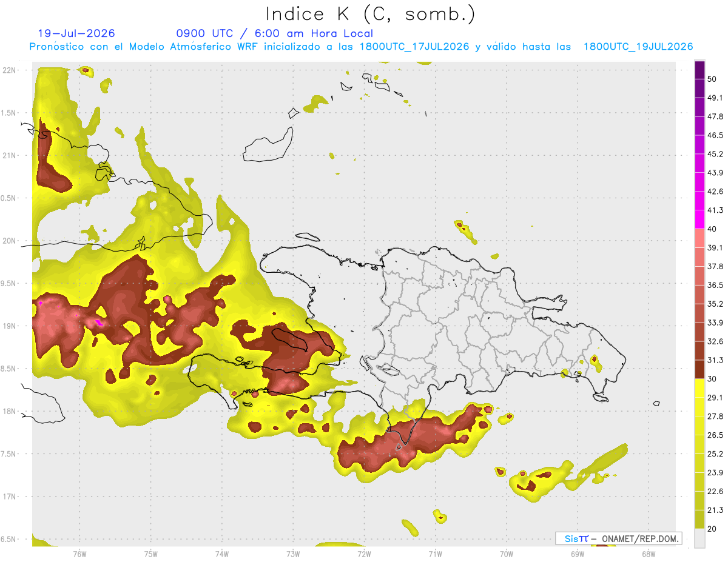Click the '21N' latitude label

pos(9,156)
